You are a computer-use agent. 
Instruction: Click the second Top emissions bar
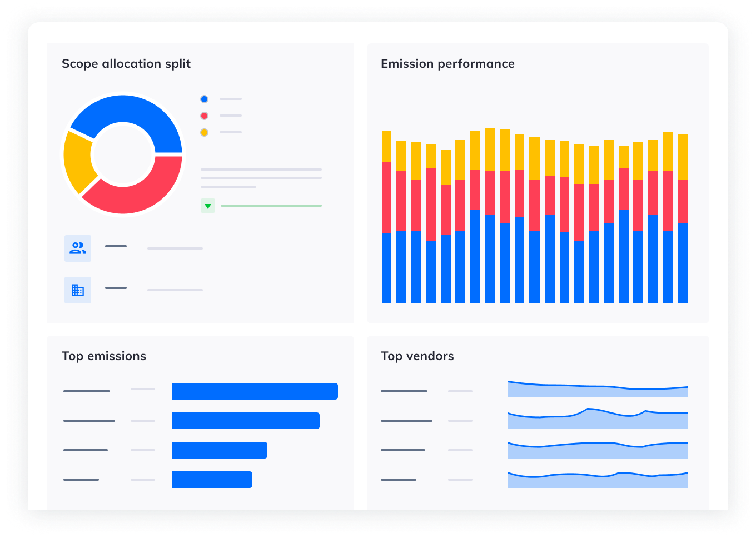245,421
